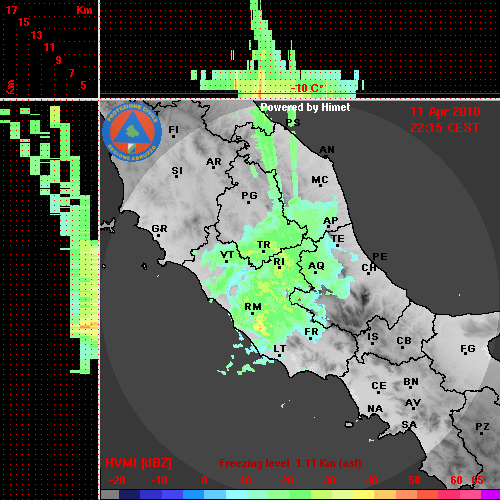Click the '50' dBZ scale value

(415, 480)
